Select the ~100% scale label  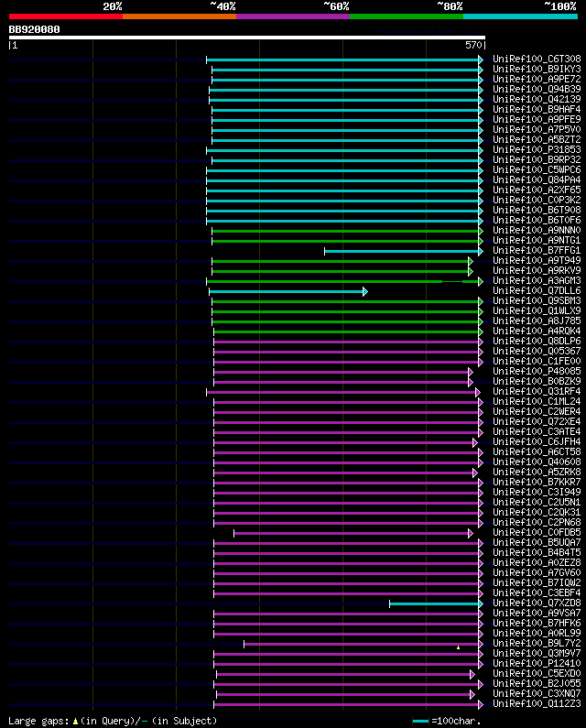click(560, 6)
